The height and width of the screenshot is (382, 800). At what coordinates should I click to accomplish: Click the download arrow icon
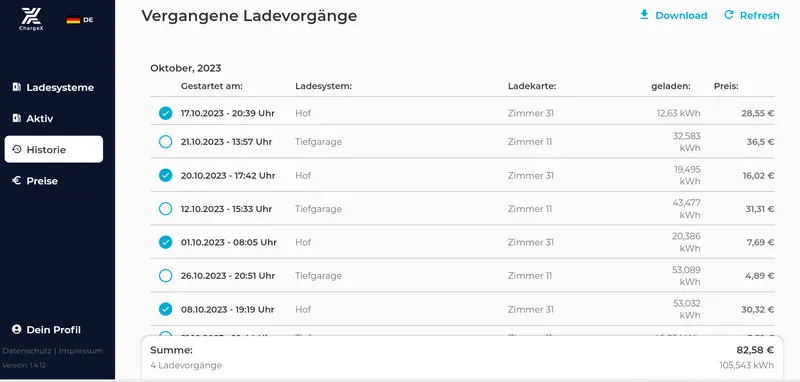click(x=644, y=15)
